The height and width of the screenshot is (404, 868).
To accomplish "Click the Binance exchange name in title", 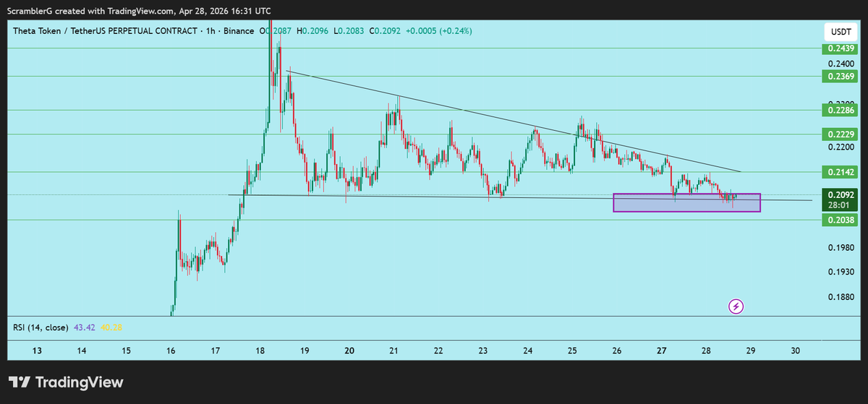I will [237, 30].
